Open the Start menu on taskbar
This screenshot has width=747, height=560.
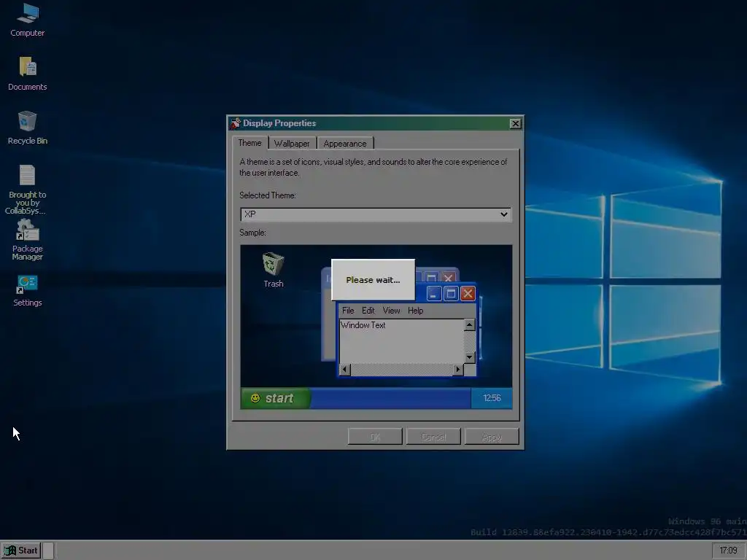point(21,551)
